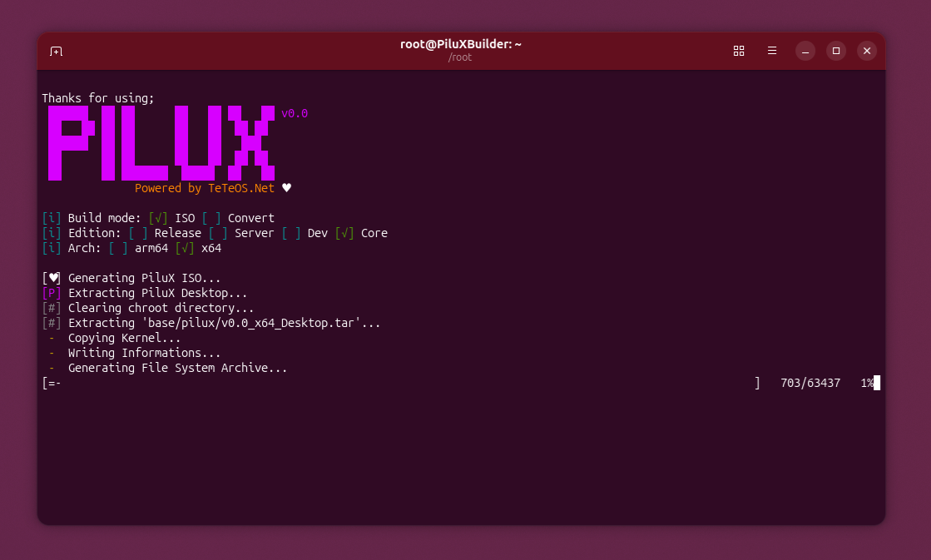Click the 'Edition:' label
The image size is (931, 560).
tap(94, 233)
